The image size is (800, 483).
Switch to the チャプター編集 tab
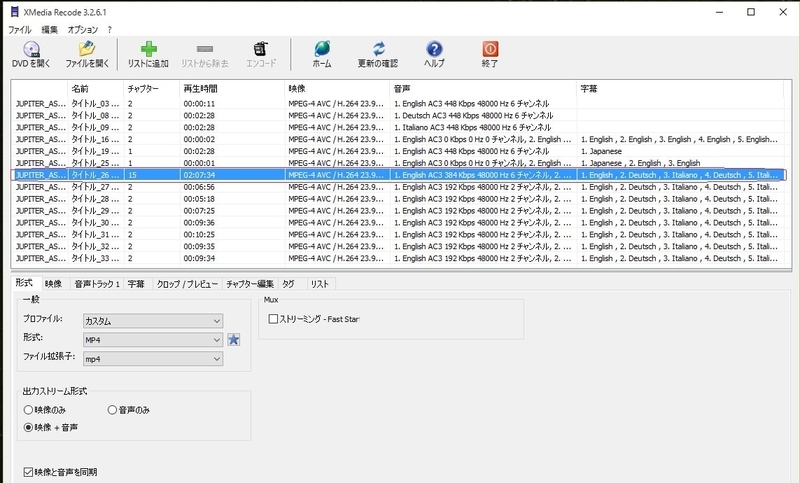tap(250, 284)
